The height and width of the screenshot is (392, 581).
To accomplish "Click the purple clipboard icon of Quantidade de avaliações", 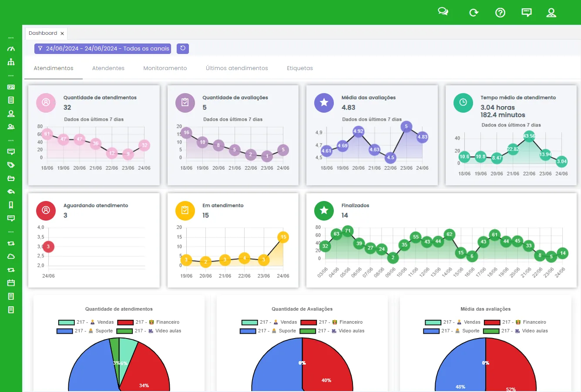I will coord(185,103).
